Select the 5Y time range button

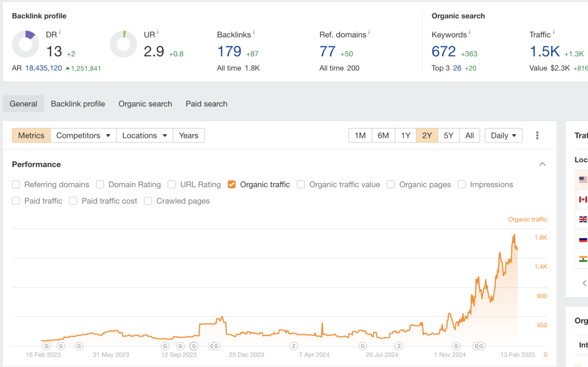point(448,136)
